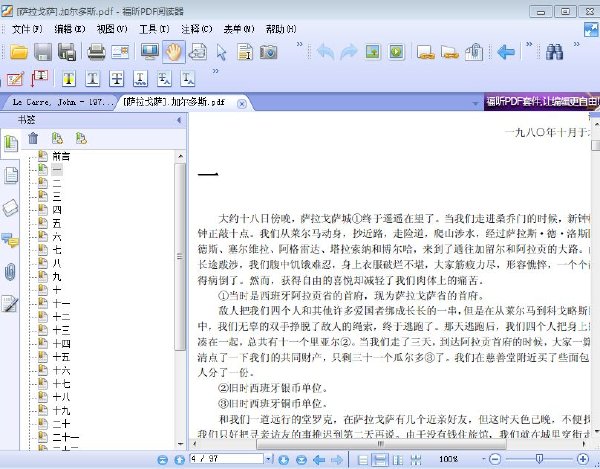Open the 工具 menu
This screenshot has width=600, height=469.
tap(154, 29)
